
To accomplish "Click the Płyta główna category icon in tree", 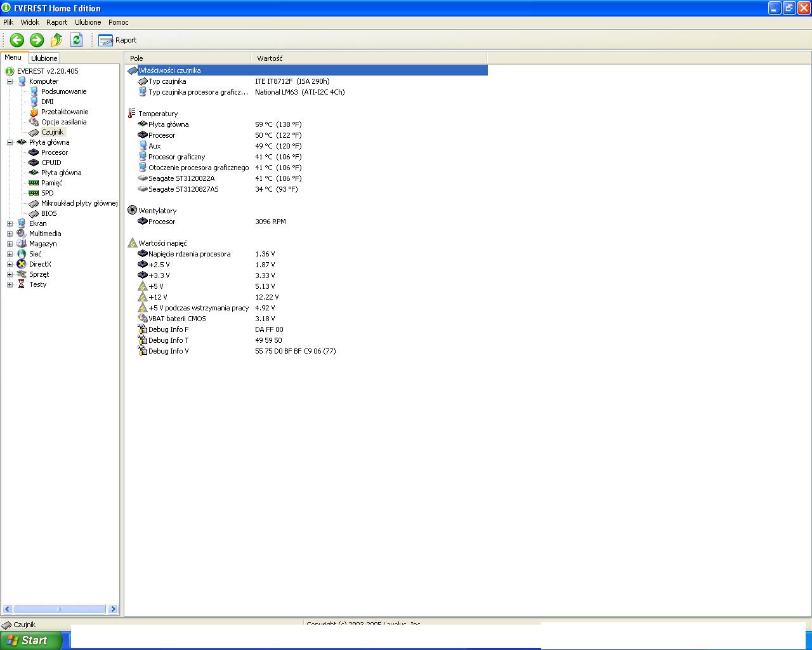I will (x=22, y=142).
